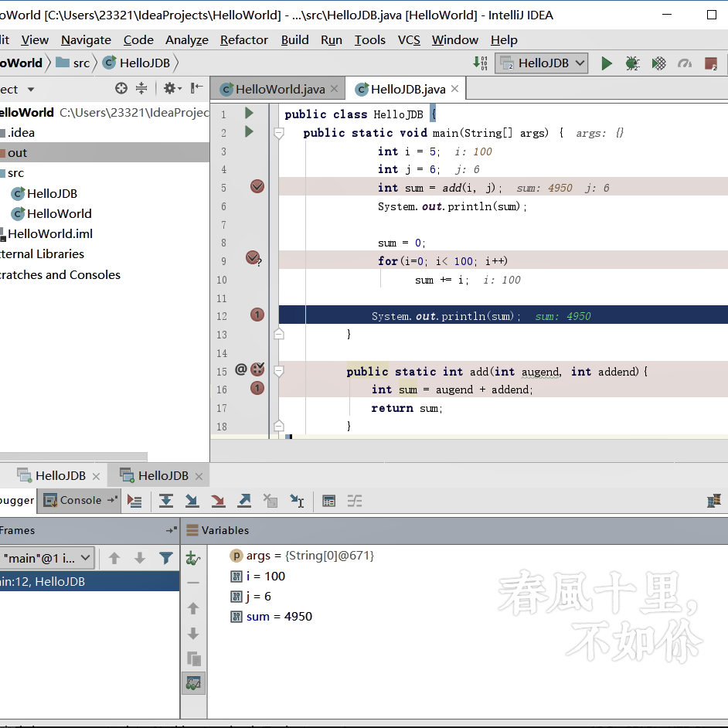
Task: Collapse fold marker at line 13
Action: pos(278,335)
